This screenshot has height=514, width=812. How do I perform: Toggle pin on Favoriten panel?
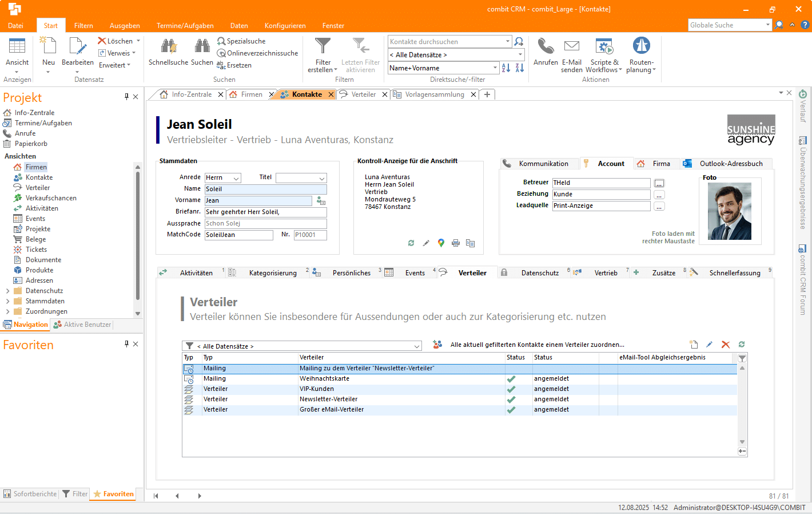[126, 344]
